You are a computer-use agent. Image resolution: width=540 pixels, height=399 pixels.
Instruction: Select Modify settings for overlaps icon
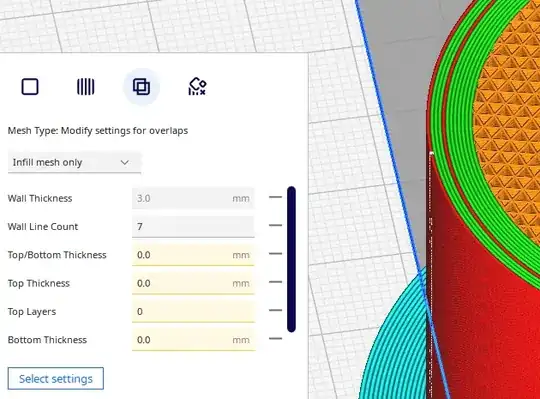click(142, 86)
